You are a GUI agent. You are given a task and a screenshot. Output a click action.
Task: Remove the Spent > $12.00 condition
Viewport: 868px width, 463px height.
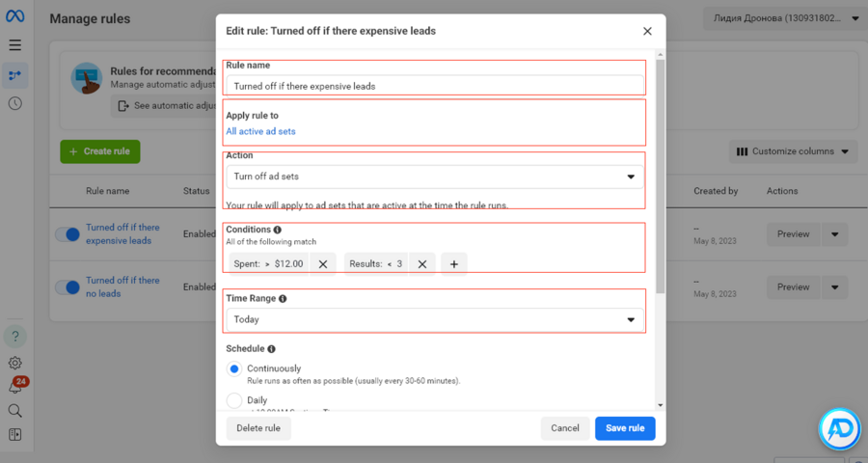[323, 264]
